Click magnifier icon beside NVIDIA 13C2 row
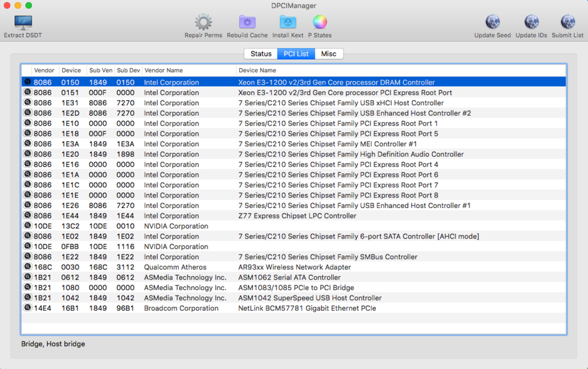 [27, 226]
